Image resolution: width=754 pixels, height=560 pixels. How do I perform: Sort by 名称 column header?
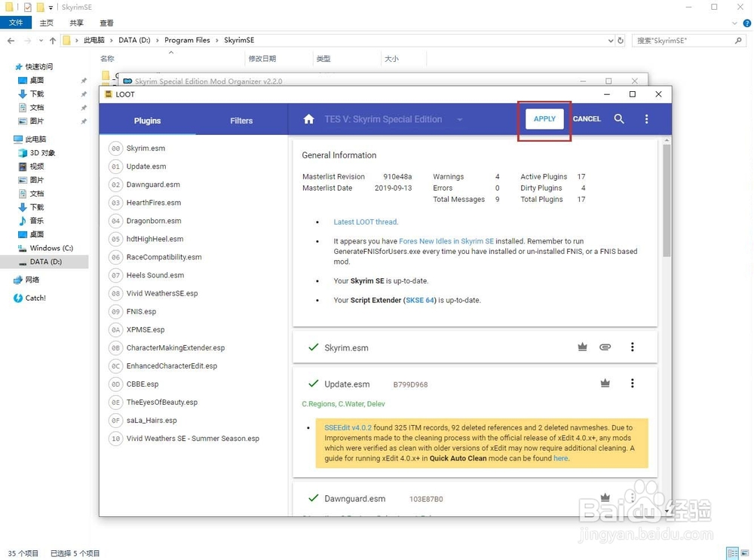coord(107,58)
